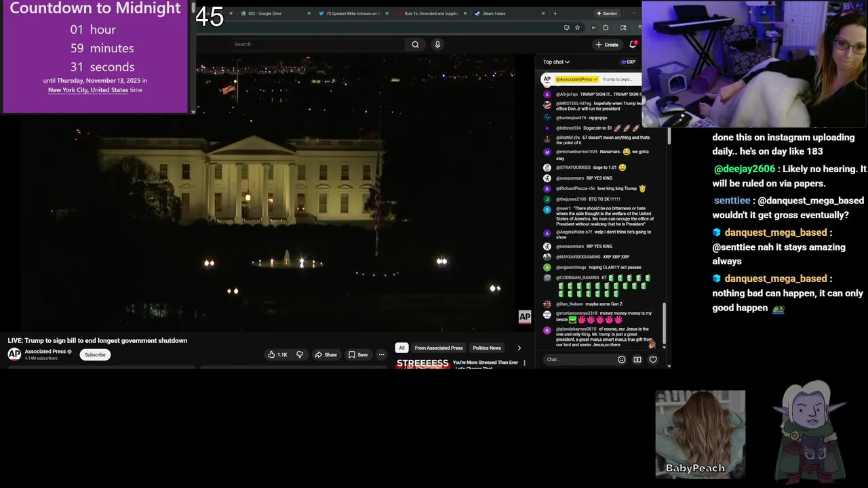
Task: Click the video title text
Action: click(98, 340)
